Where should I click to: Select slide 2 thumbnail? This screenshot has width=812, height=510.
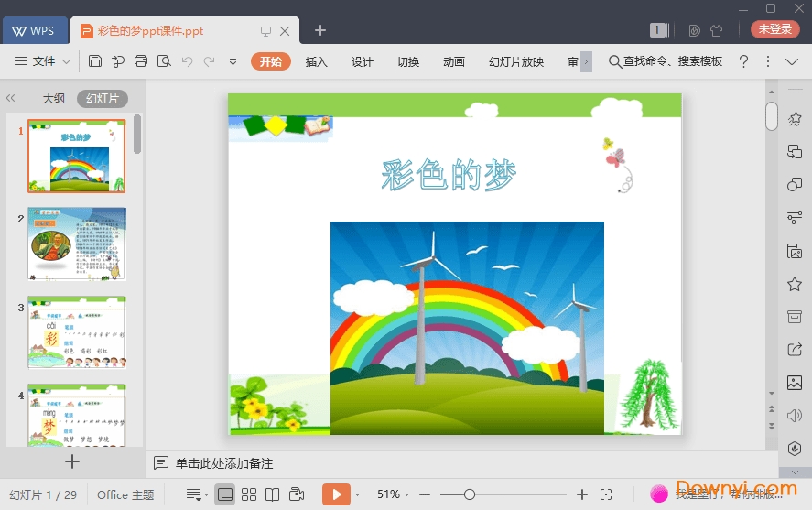click(x=77, y=244)
